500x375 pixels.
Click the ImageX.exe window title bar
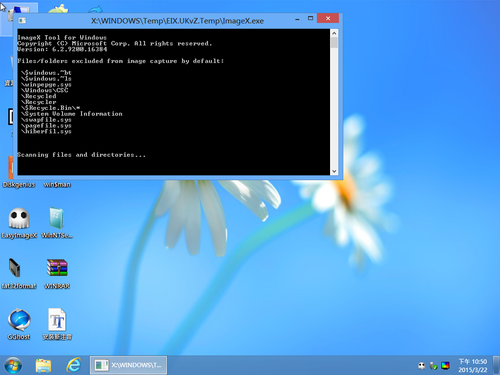click(177, 21)
